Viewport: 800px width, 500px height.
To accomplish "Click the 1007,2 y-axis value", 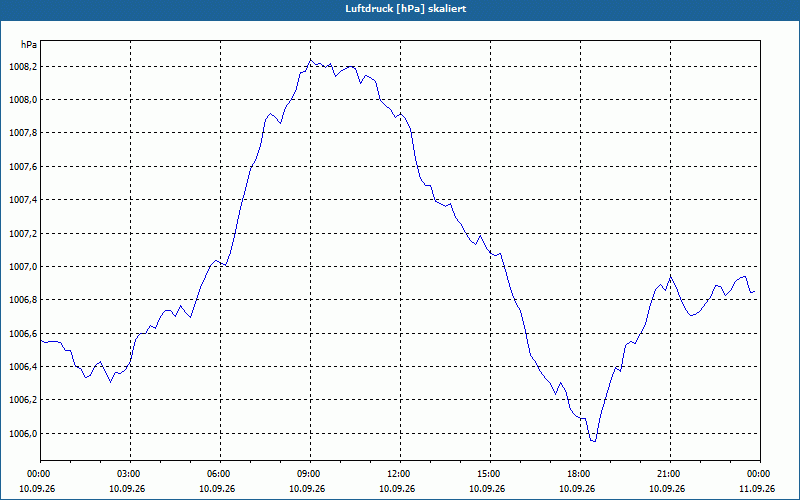I will 23,234.
